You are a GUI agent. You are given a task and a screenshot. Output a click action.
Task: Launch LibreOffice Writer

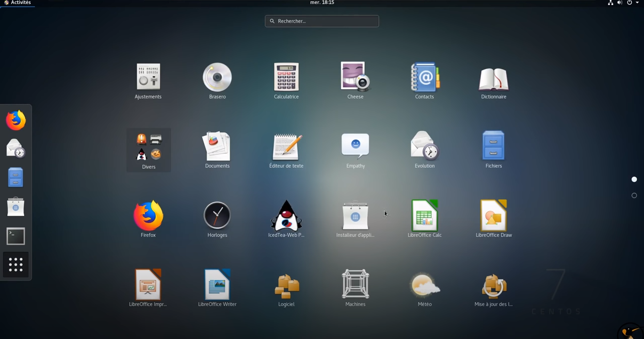(x=217, y=288)
